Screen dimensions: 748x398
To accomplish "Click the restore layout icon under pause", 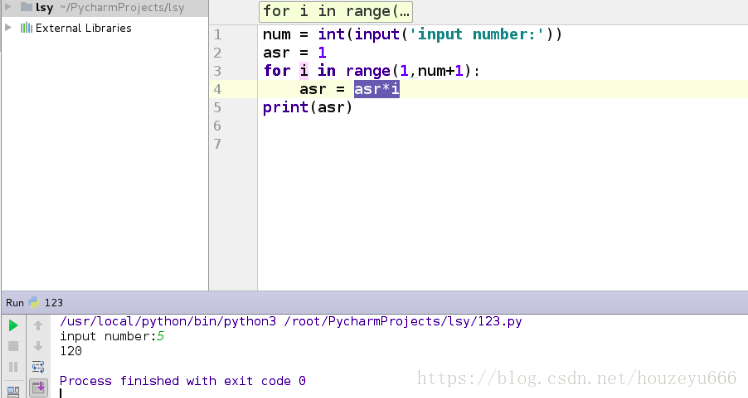I will click(13, 391).
